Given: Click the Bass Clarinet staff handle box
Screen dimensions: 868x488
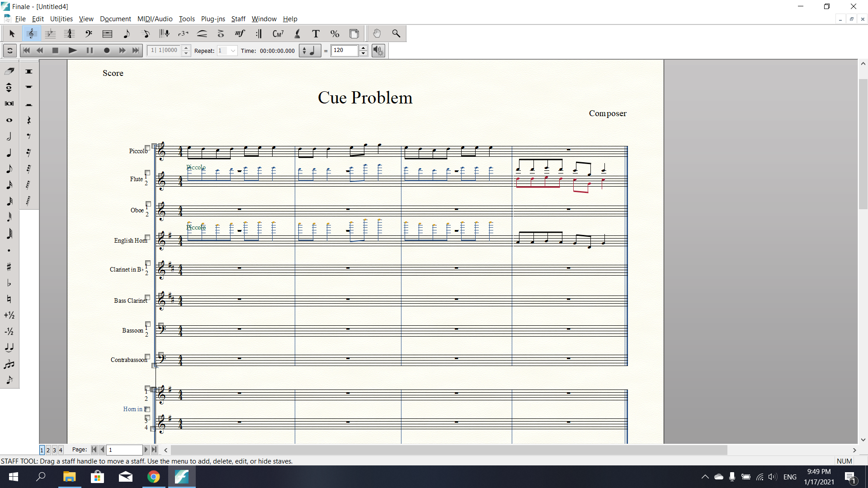Looking at the screenshot, I should [147, 298].
